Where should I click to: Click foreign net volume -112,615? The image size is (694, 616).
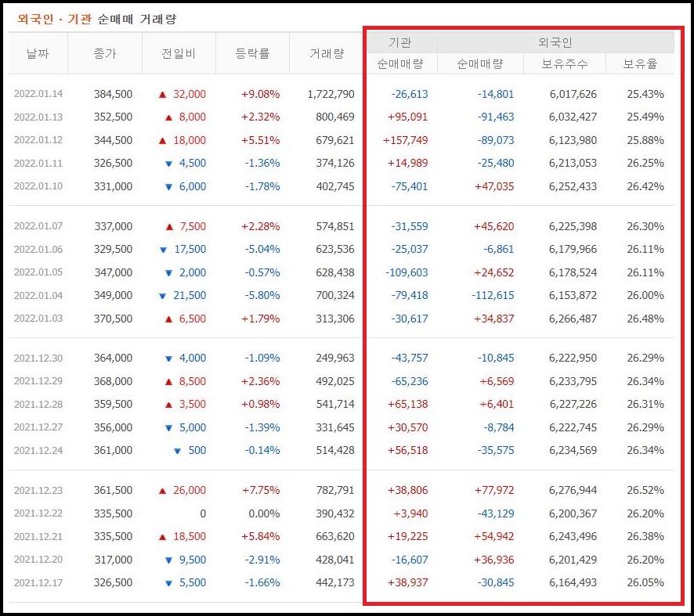point(493,295)
